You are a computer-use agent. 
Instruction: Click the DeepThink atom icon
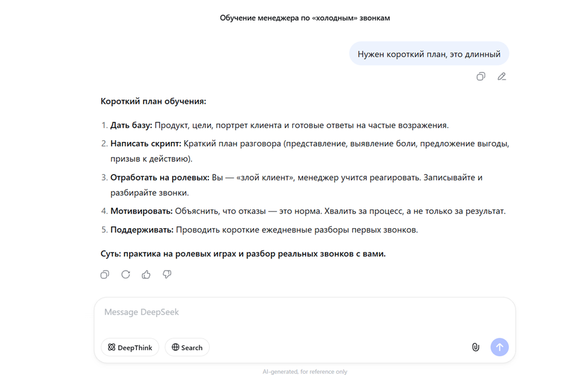click(x=111, y=347)
